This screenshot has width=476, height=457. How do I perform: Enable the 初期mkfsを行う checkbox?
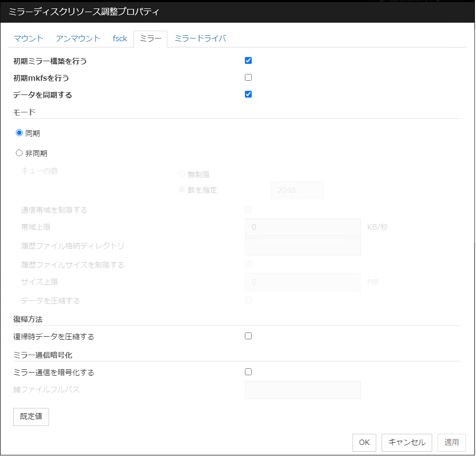(249, 78)
